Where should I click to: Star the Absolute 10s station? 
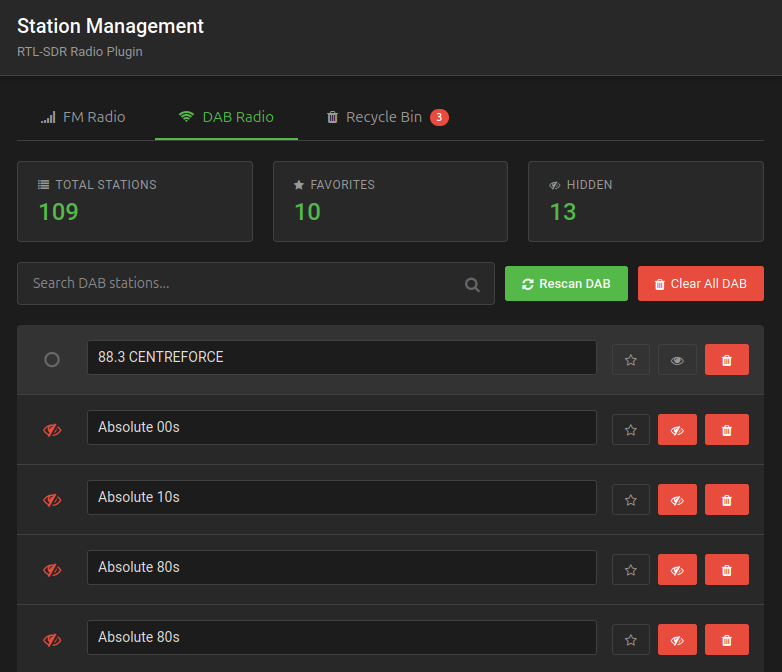[630, 500]
